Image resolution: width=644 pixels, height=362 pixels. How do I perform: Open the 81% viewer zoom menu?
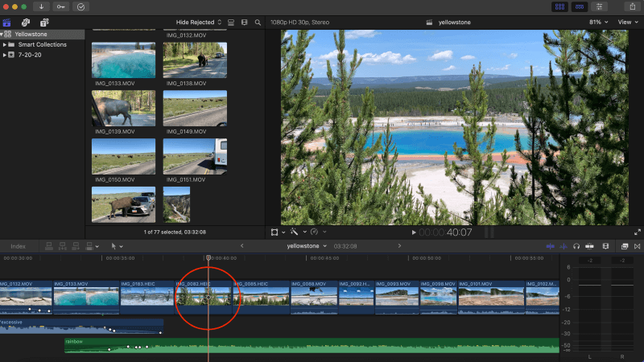pyautogui.click(x=598, y=23)
